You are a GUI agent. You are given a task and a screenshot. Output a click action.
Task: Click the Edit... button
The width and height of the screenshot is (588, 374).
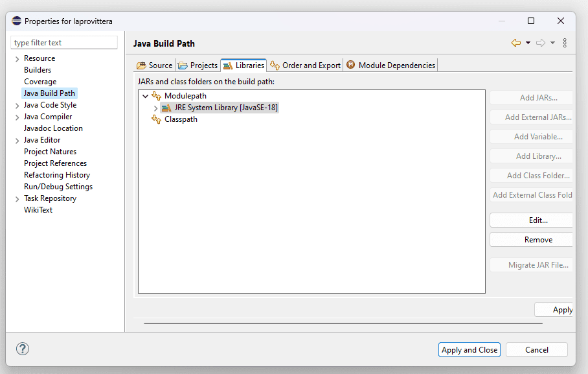pyautogui.click(x=532, y=220)
